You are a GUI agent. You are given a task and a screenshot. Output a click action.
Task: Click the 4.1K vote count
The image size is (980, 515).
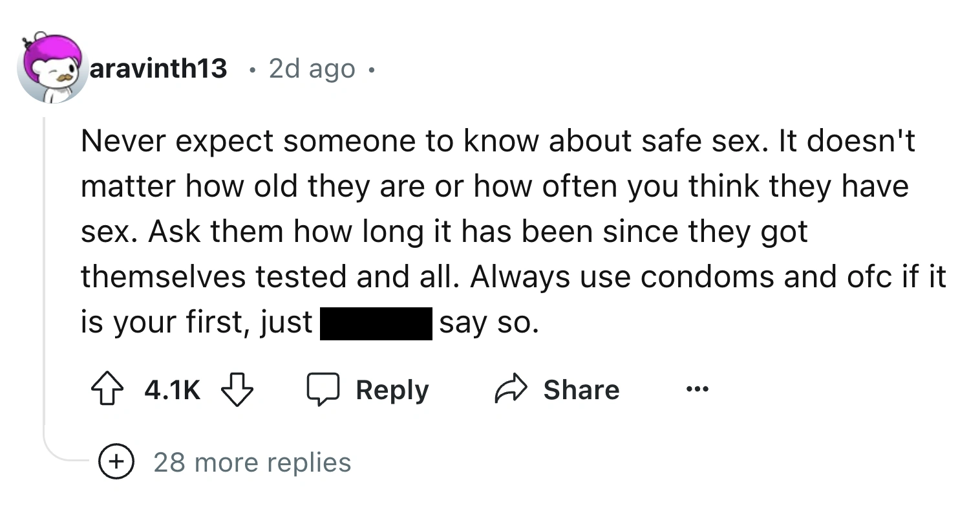click(173, 390)
